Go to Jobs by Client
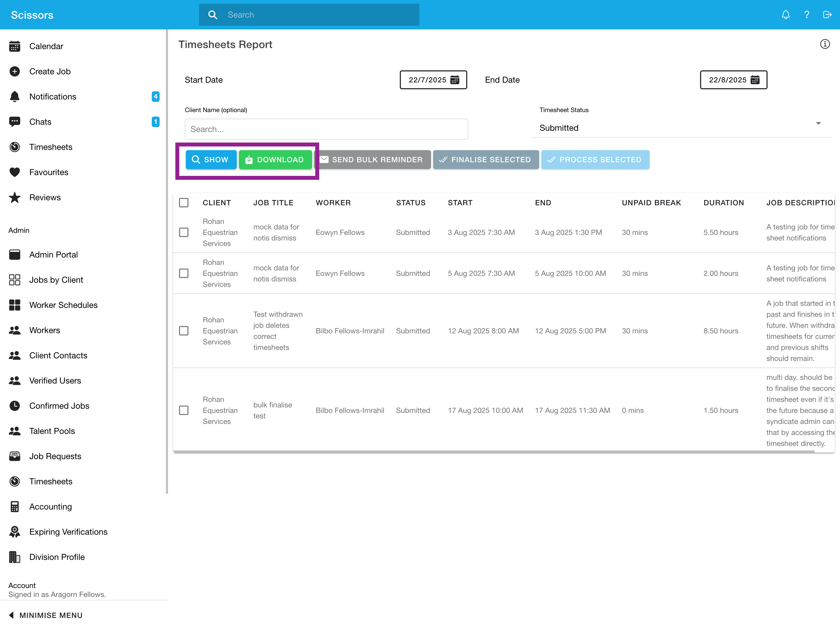Image resolution: width=840 pixels, height=630 pixels. tap(56, 280)
